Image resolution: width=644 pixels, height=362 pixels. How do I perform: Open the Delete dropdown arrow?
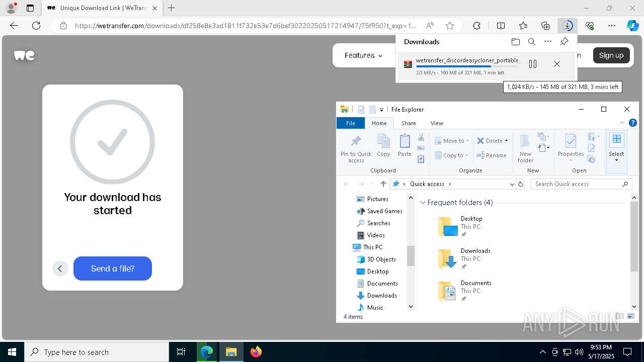coord(506,141)
